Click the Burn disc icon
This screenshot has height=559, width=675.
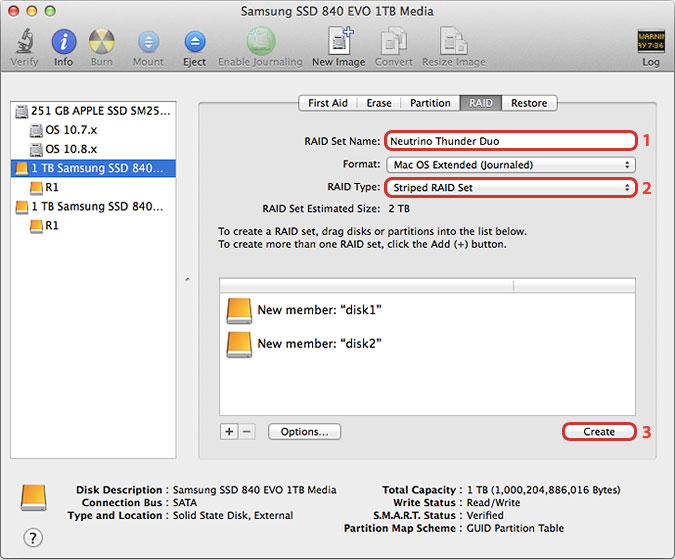point(102,42)
